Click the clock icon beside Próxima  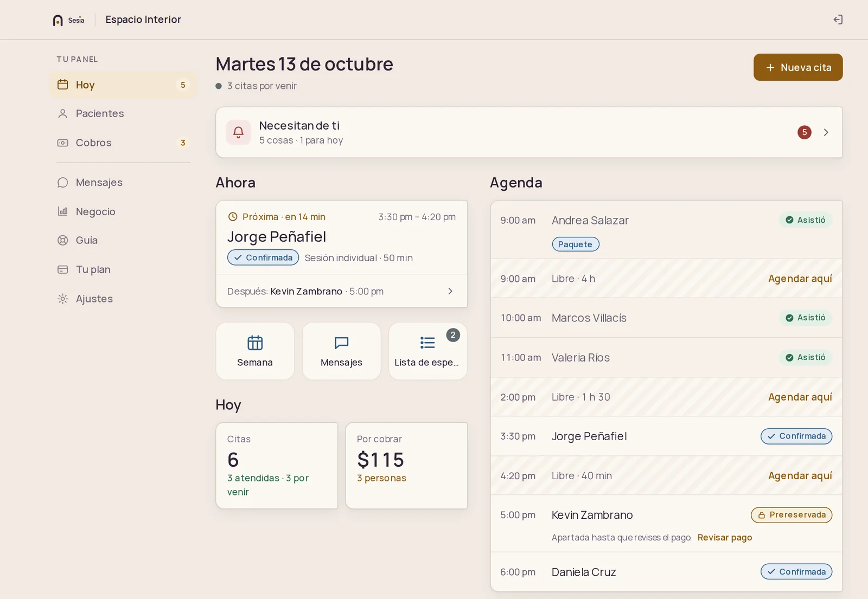[233, 217]
